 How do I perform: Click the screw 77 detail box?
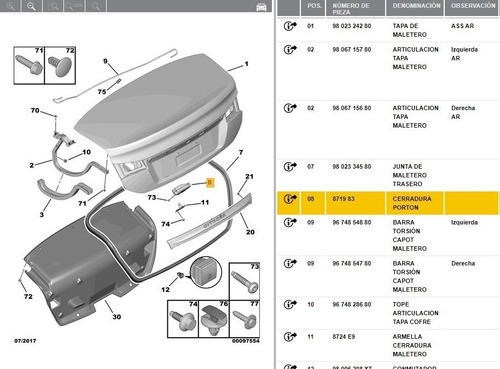coord(244,319)
